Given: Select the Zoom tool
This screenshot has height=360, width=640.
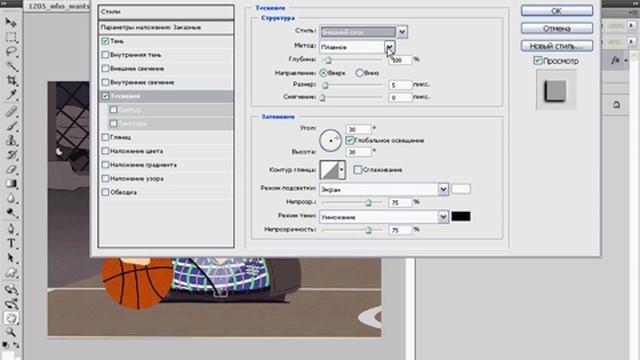Looking at the screenshot, I should (11, 333).
